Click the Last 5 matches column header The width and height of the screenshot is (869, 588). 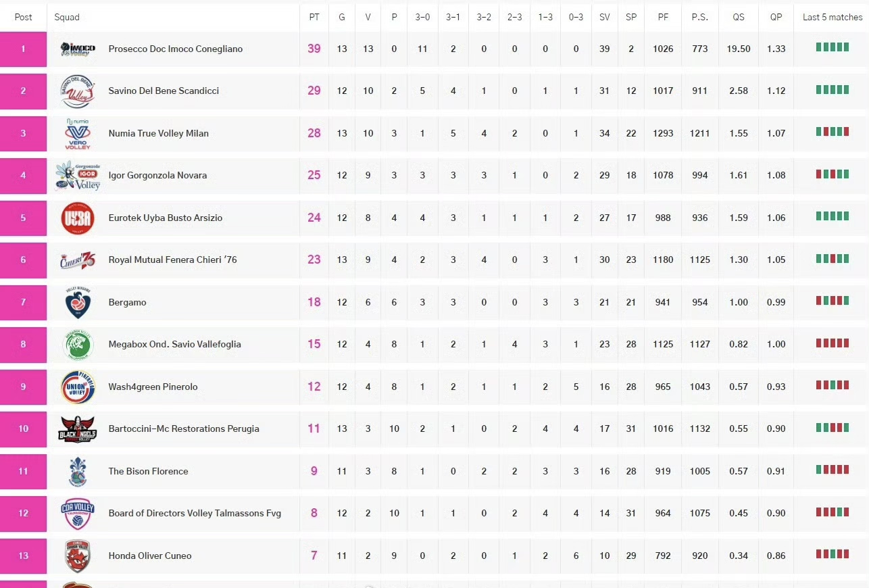pyautogui.click(x=833, y=17)
